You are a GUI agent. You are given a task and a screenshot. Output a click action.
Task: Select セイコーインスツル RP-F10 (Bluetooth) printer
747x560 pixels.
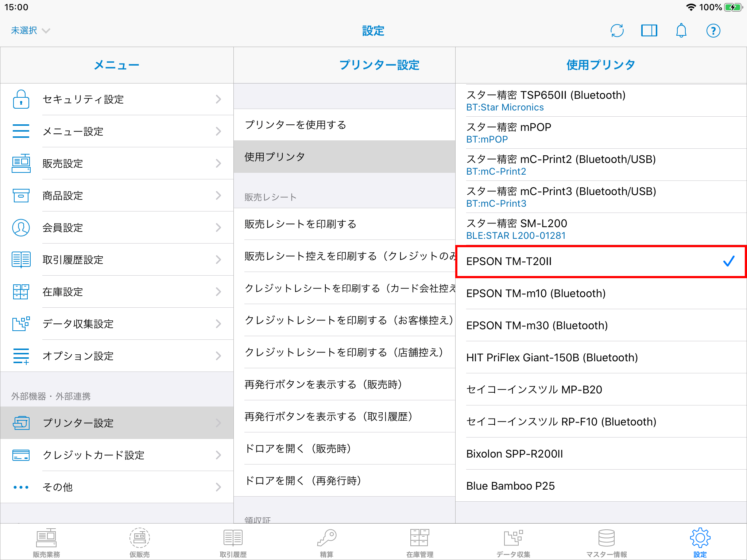click(x=601, y=421)
